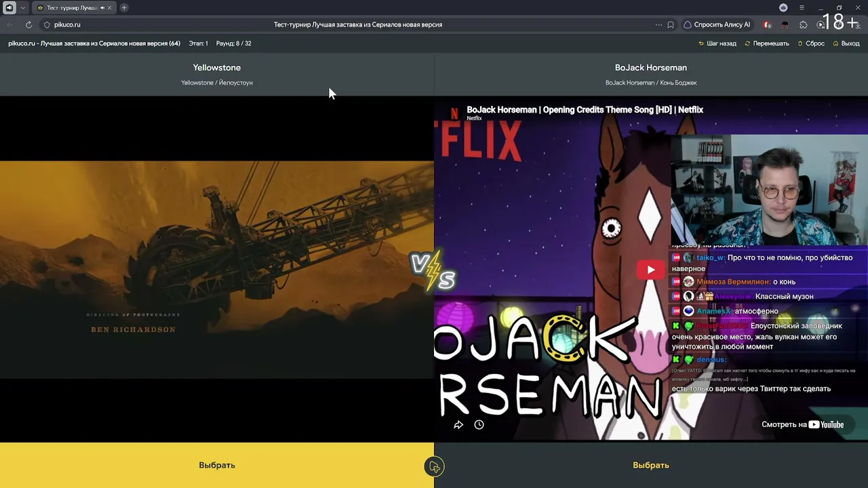Click the streamer webcam overlay
Screen dimensions: 868x488
pos(770,190)
